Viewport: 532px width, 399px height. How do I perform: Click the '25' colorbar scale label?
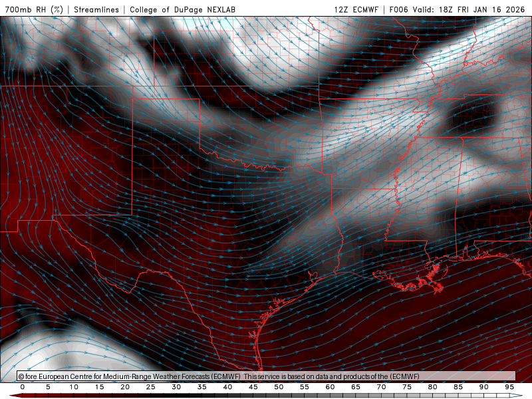click(x=151, y=387)
